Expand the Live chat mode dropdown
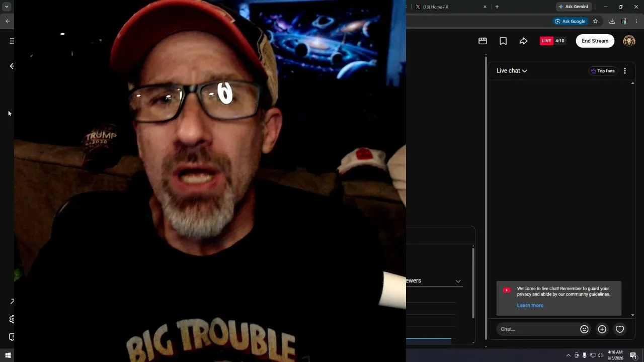Viewport: 644px width, 362px height. coord(512,71)
